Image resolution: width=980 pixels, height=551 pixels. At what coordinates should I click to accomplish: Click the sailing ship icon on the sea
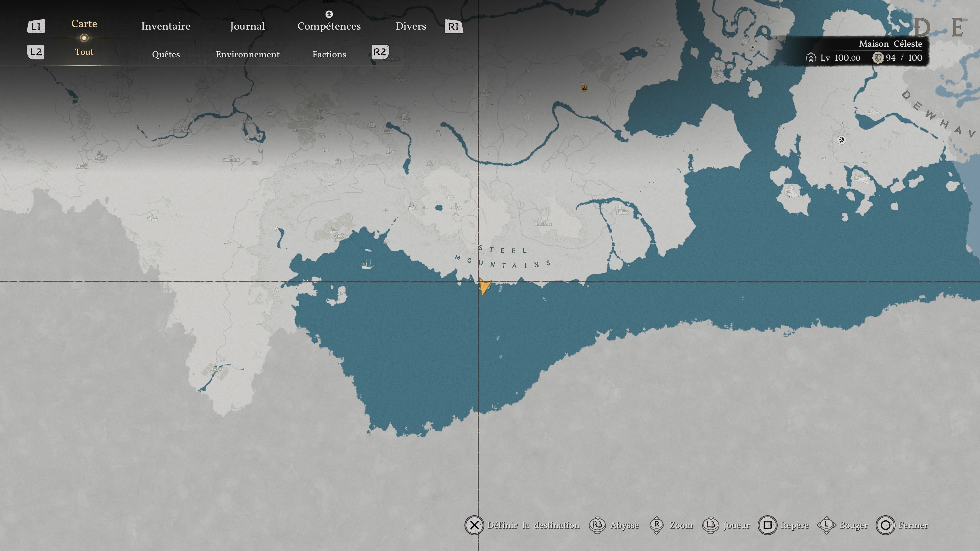[x=367, y=264]
